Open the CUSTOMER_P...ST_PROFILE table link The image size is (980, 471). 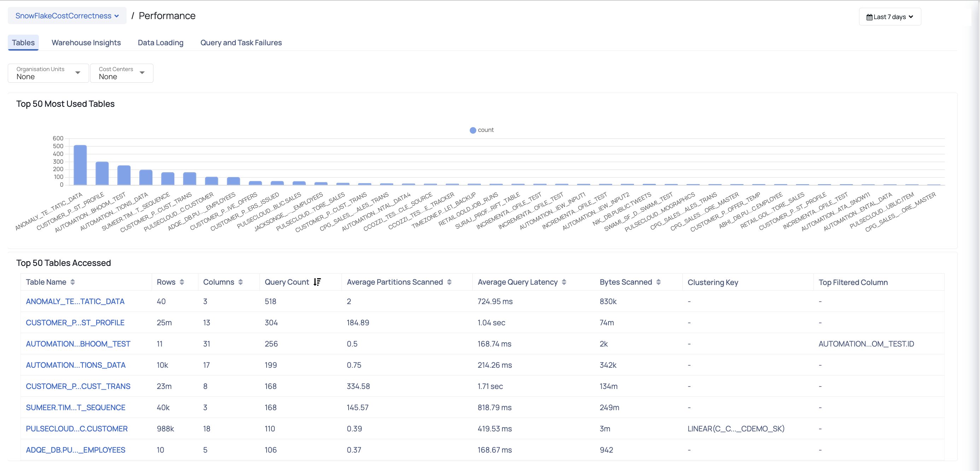[x=75, y=322]
